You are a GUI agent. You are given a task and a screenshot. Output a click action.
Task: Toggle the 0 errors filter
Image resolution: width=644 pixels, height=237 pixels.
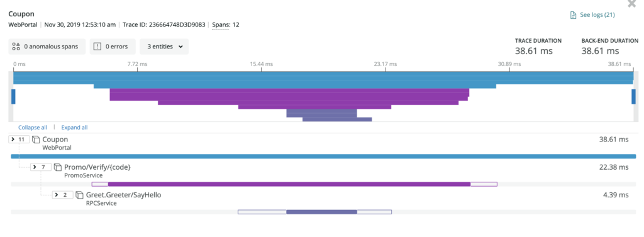tap(113, 47)
